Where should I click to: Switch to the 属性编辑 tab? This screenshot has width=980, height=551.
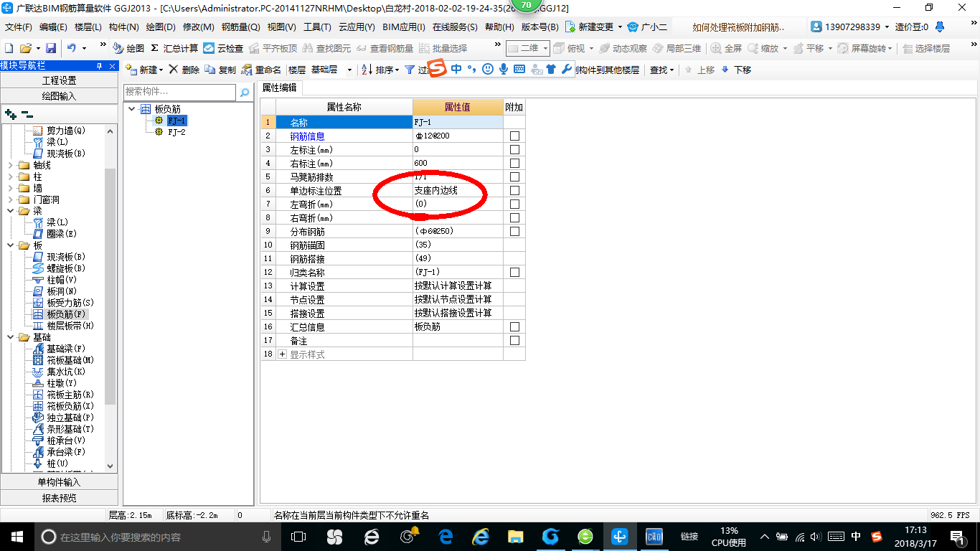click(x=280, y=88)
